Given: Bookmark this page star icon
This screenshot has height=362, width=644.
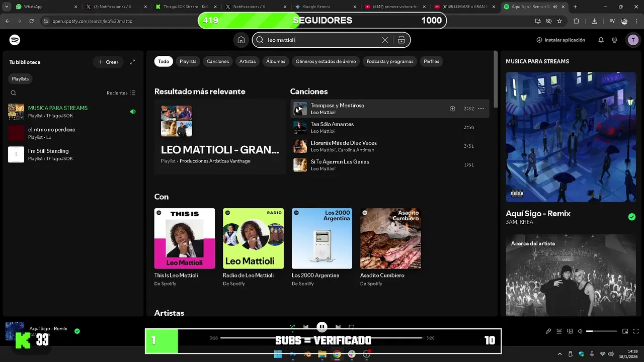Looking at the screenshot, I should [x=559, y=21].
